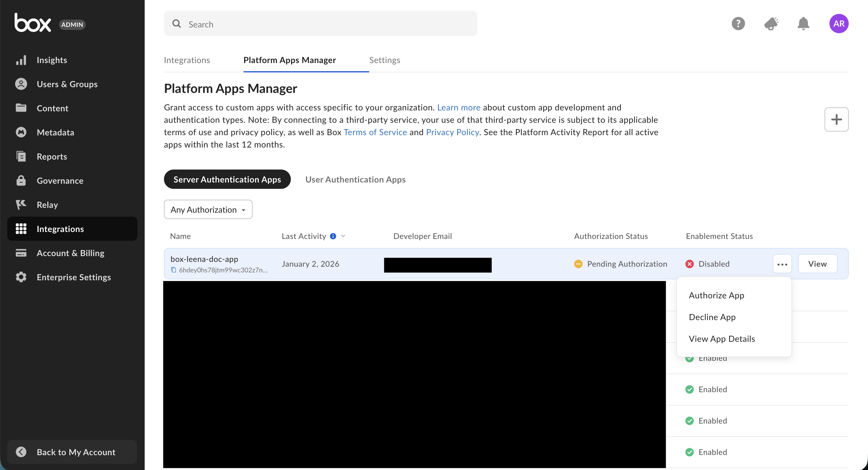Click the announcements megaphone icon
The width and height of the screenshot is (868, 470).
[771, 24]
